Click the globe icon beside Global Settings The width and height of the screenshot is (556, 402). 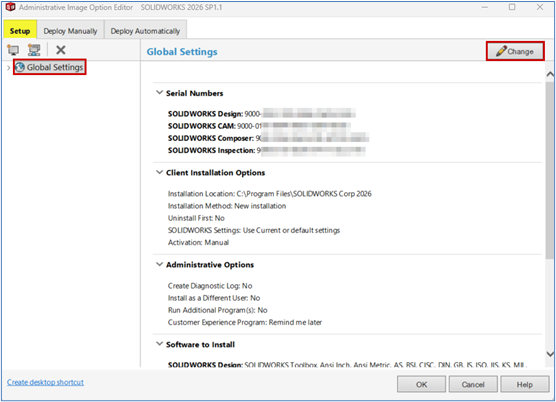[20, 67]
